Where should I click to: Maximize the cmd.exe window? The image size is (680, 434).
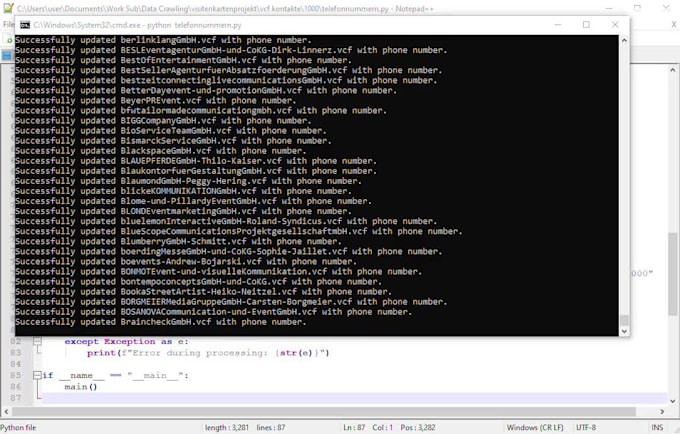(586, 25)
